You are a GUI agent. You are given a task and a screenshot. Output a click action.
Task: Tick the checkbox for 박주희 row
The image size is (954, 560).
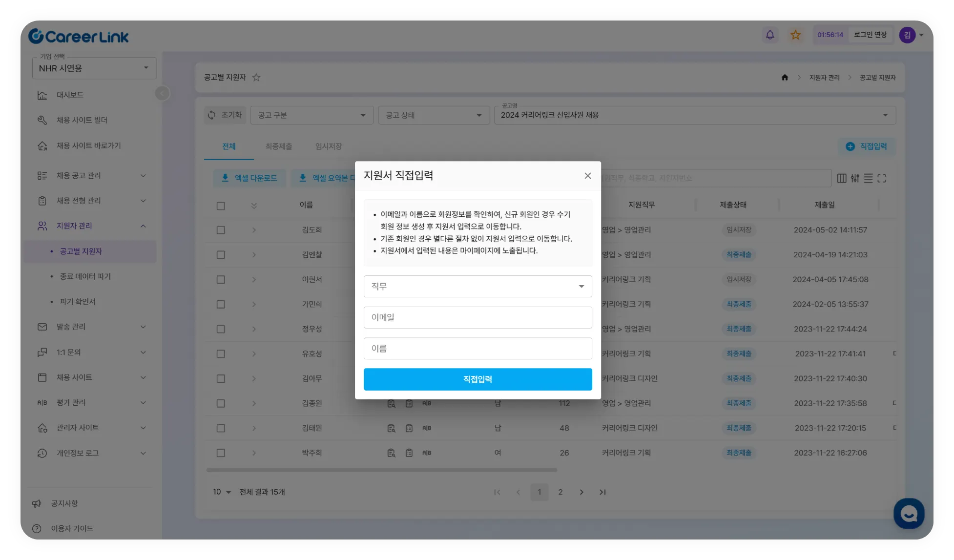click(221, 453)
